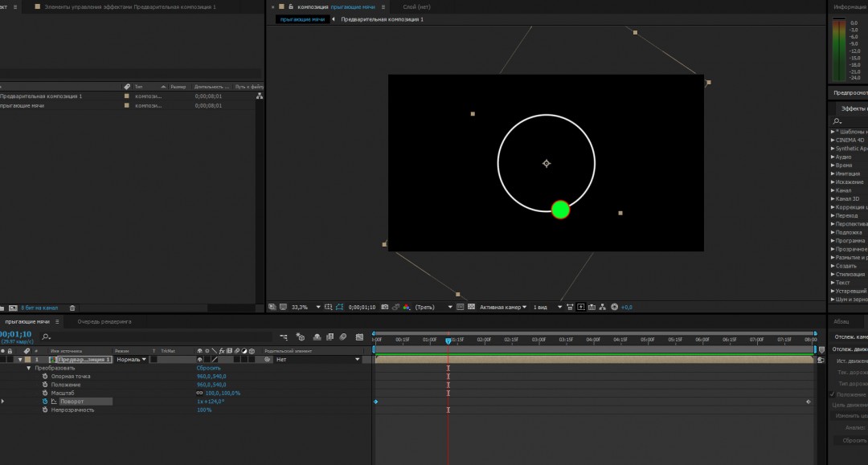Toggle the scale constrain proportions link
This screenshot has width=868, height=465.
199,393
